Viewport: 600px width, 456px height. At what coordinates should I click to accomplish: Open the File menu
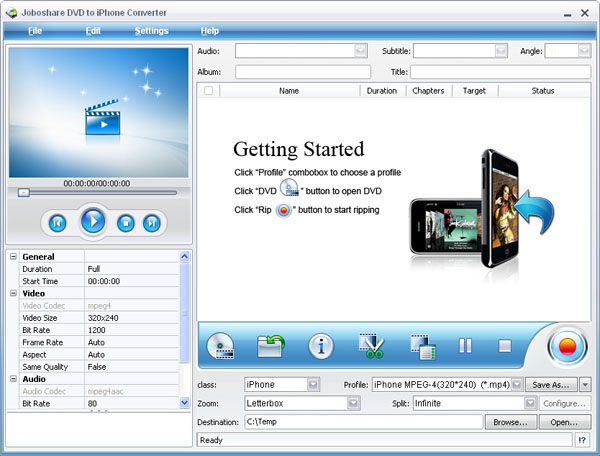point(35,31)
